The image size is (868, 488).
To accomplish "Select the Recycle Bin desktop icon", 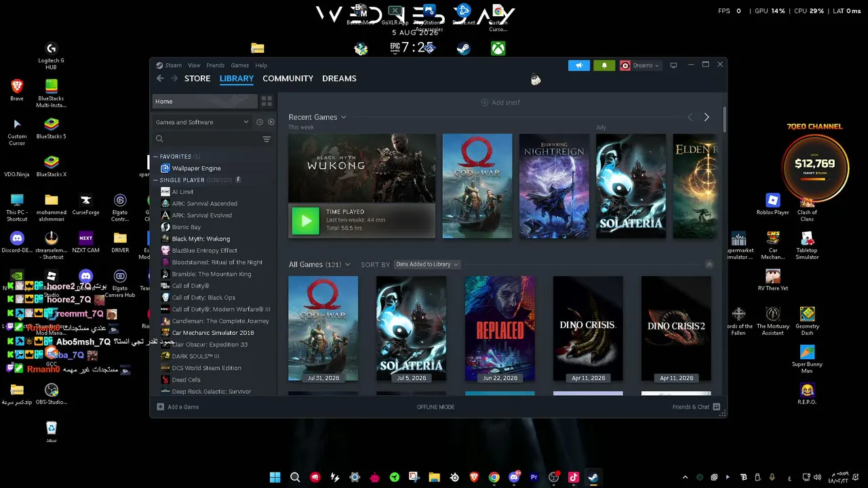I will point(52,432).
